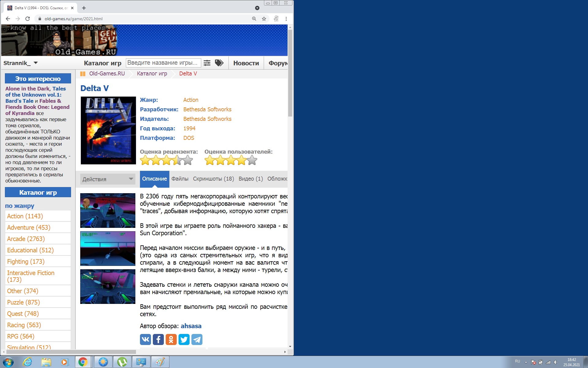Share the page via Telegram icon
The image size is (588, 368).
197,339
